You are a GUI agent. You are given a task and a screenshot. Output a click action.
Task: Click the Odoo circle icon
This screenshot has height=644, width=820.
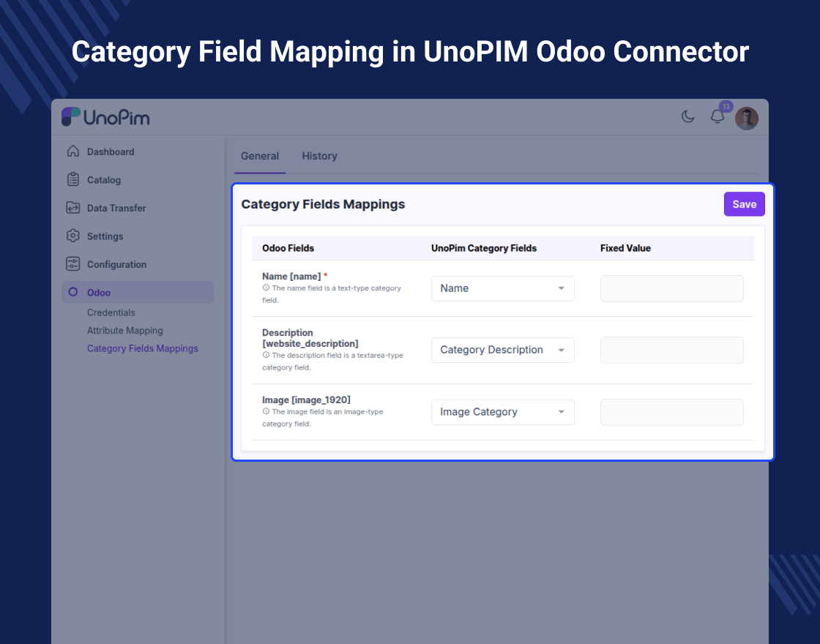tap(73, 292)
